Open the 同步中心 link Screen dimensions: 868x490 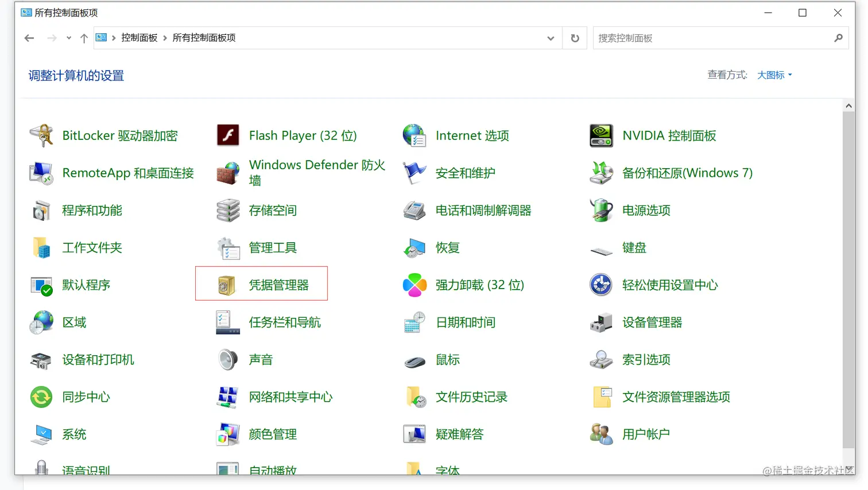tap(86, 397)
